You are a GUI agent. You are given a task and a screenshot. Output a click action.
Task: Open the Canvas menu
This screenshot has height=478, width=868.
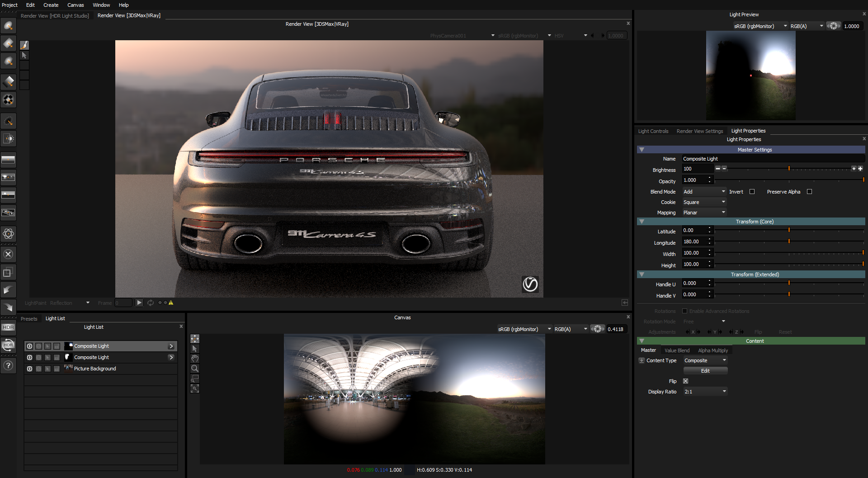point(75,5)
